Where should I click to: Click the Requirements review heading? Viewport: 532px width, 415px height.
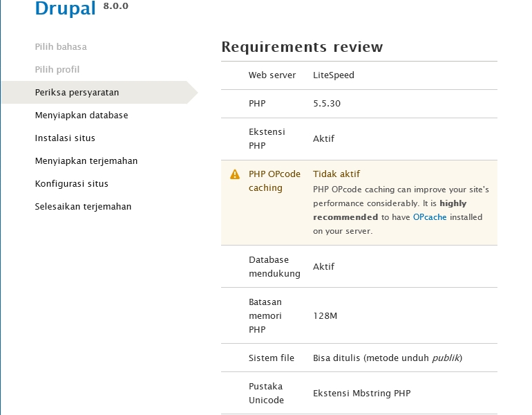[x=302, y=47]
